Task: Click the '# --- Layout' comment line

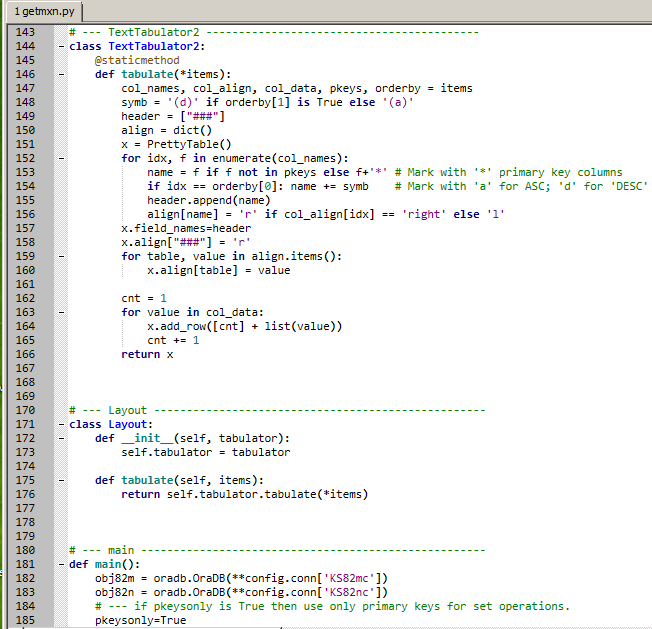Action: click(108, 410)
